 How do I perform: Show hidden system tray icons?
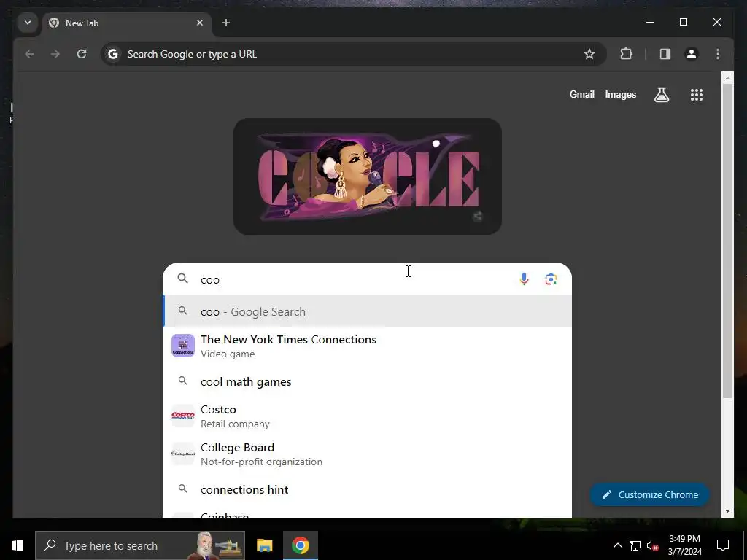[x=617, y=545]
